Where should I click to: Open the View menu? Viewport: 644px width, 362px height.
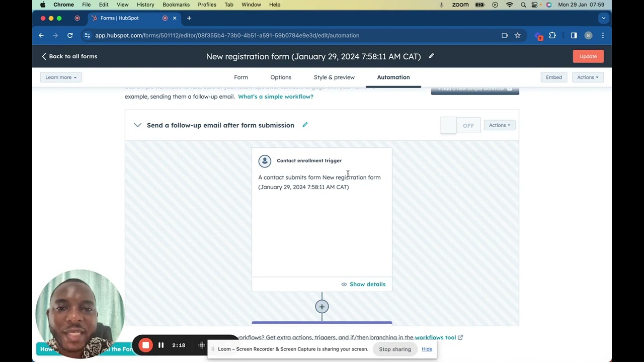122,5
